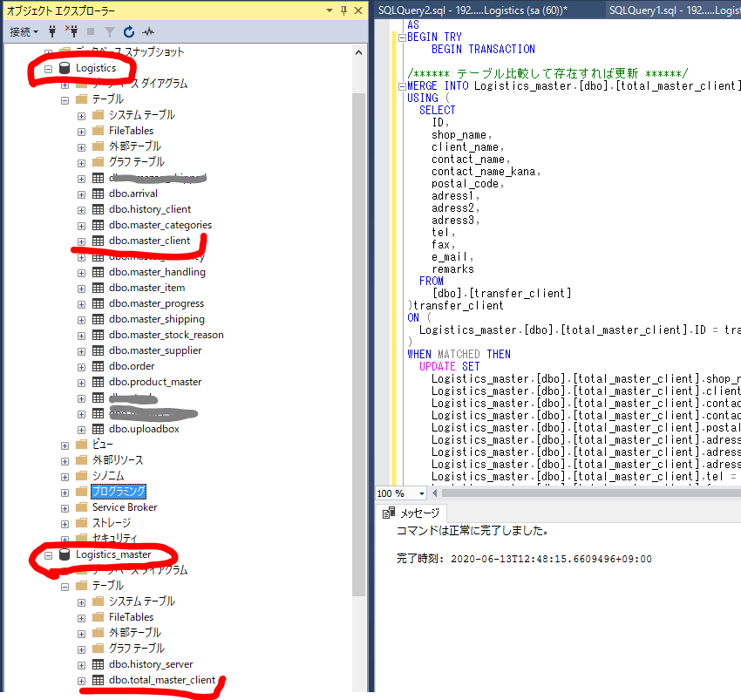Select the dbo.arrival table icon

pyautogui.click(x=98, y=194)
